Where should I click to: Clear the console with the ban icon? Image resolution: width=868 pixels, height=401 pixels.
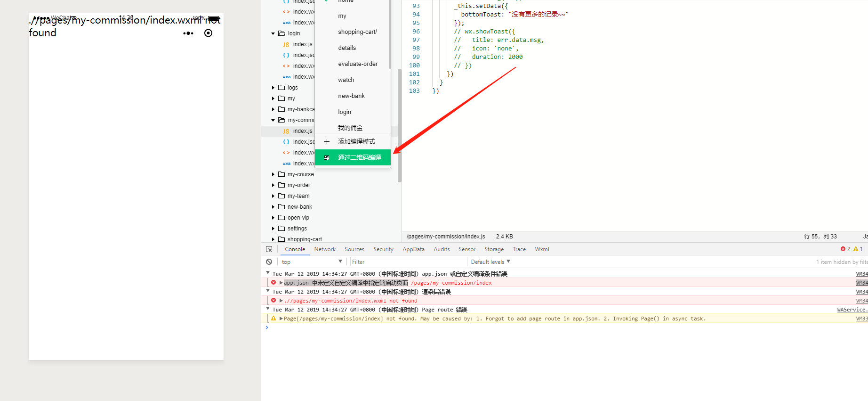point(269,262)
